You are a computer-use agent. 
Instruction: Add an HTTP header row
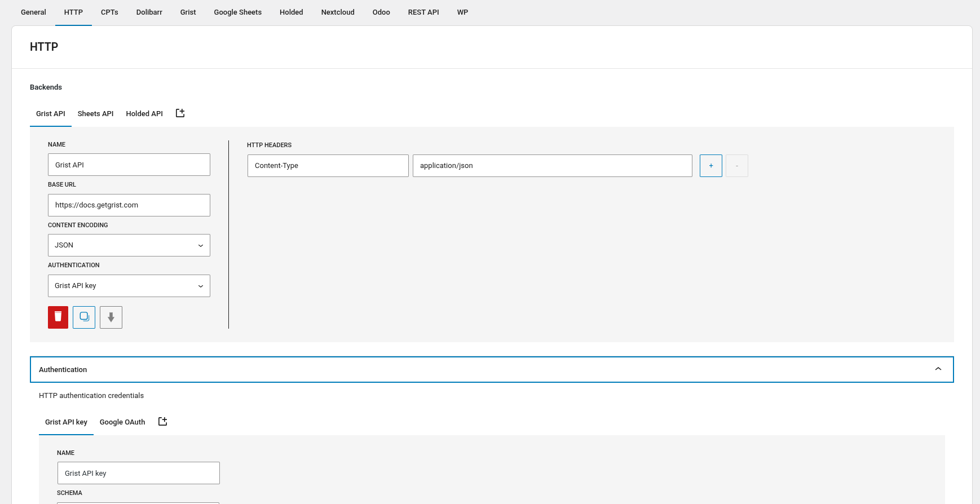710,166
